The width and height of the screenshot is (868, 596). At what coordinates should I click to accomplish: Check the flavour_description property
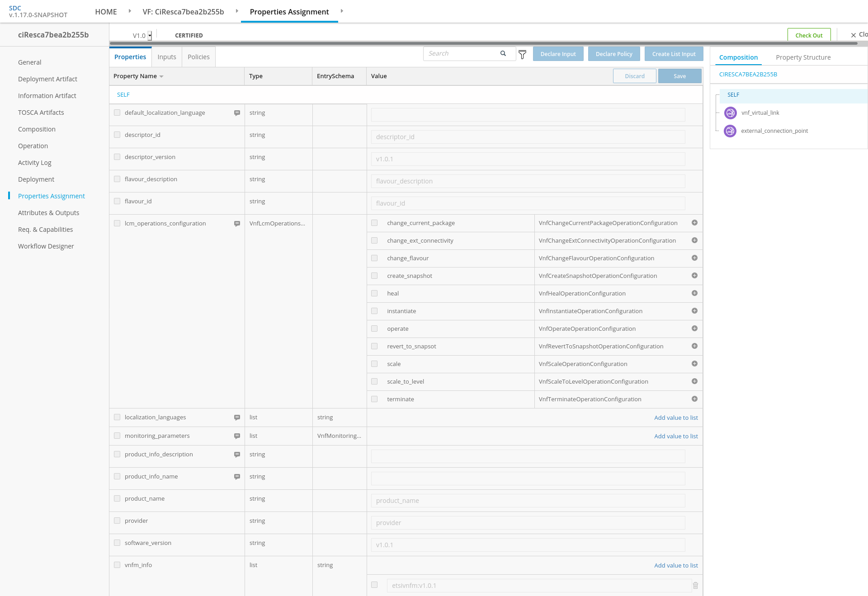(x=117, y=179)
